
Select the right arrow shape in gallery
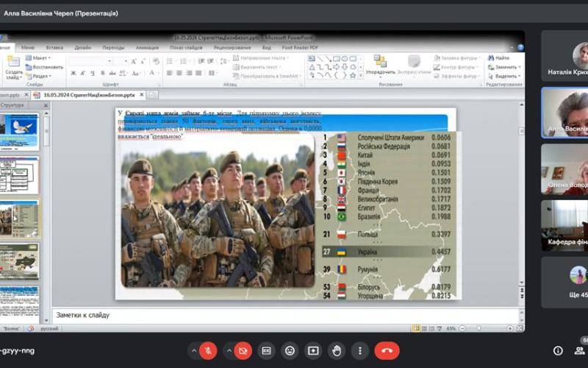coord(336,67)
